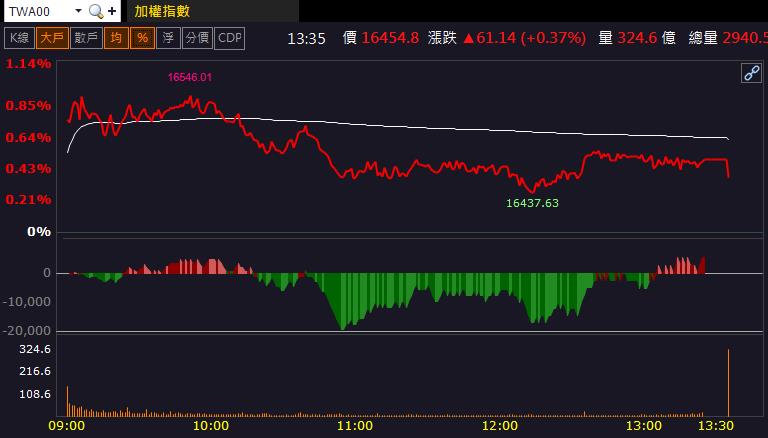
Task: Toggle the CDP button
Action: click(230, 38)
